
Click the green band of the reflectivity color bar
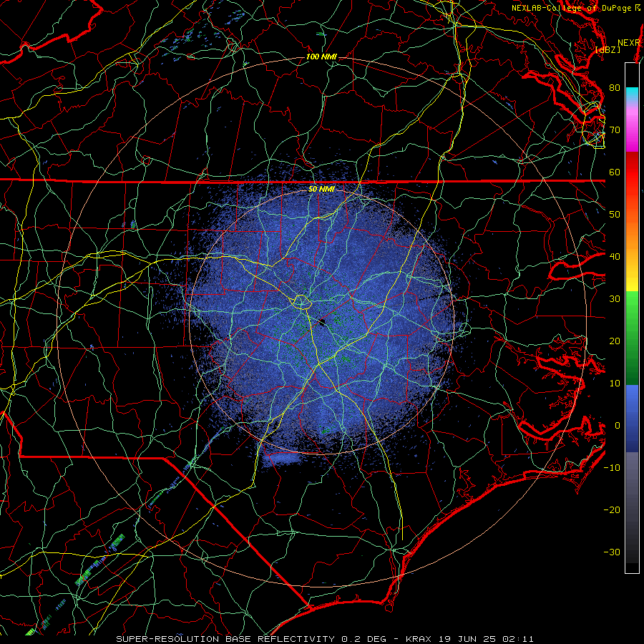[632, 338]
